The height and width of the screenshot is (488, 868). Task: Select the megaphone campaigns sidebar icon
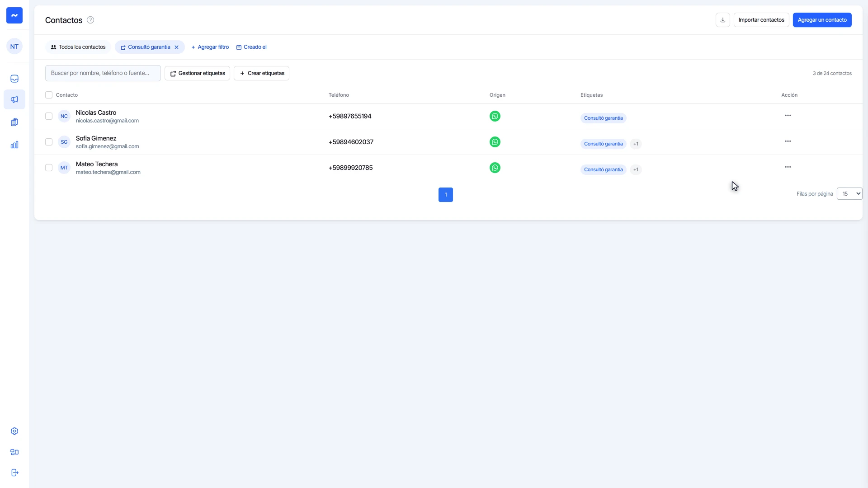coord(14,99)
